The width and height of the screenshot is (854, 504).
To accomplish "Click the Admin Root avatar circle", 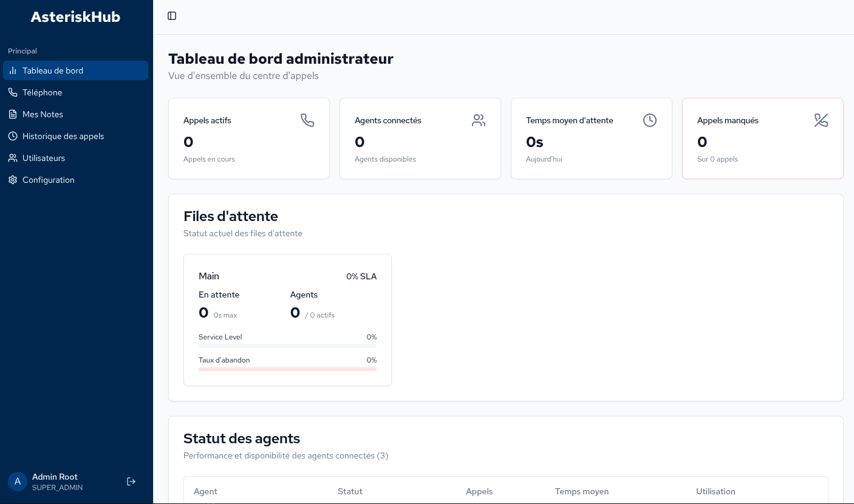I will [18, 482].
